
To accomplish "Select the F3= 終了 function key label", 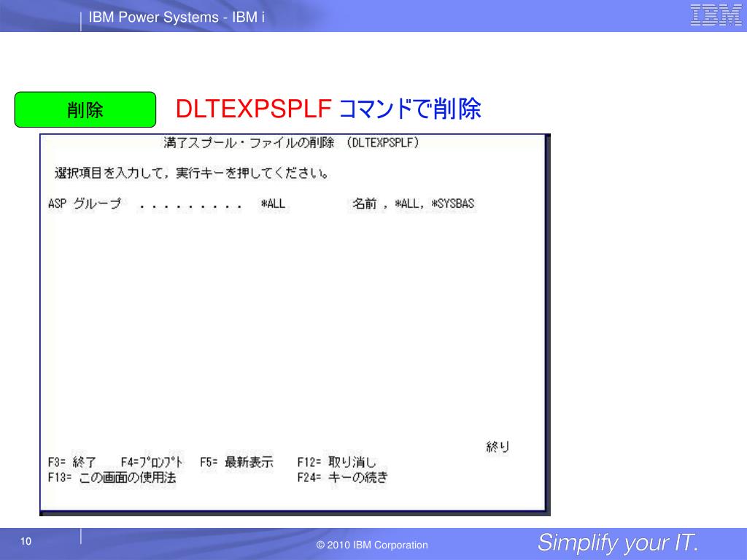I will 72,462.
